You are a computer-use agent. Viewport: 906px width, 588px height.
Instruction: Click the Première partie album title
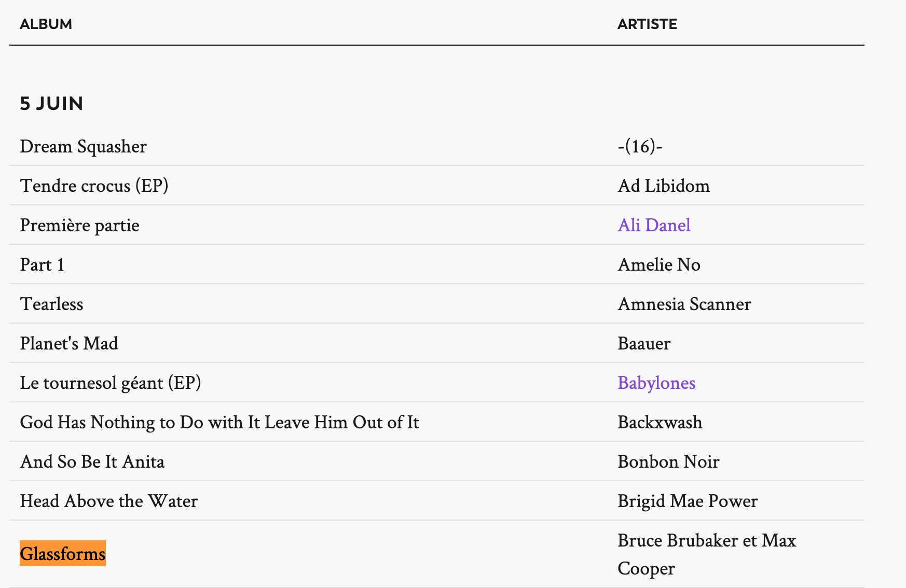coord(79,225)
